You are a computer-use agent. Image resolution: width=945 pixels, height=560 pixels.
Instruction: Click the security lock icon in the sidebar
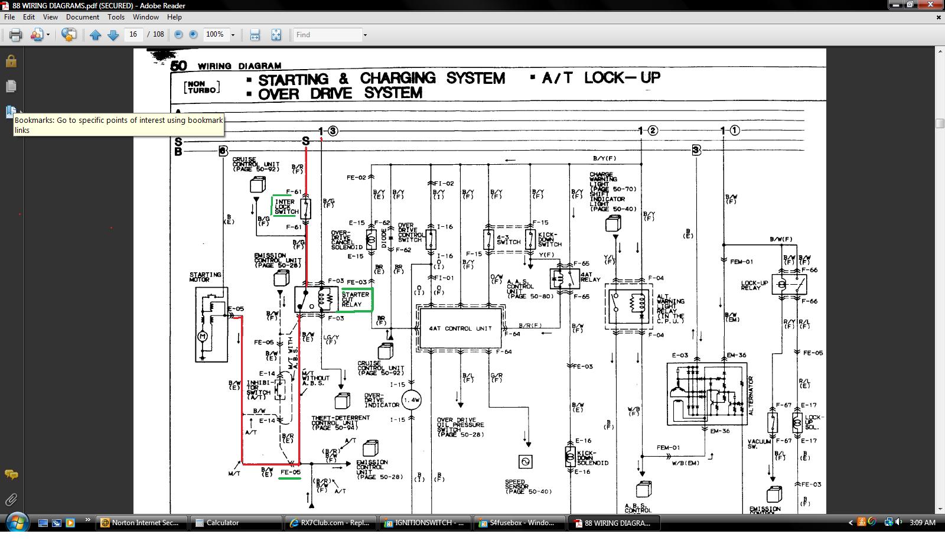click(x=11, y=61)
